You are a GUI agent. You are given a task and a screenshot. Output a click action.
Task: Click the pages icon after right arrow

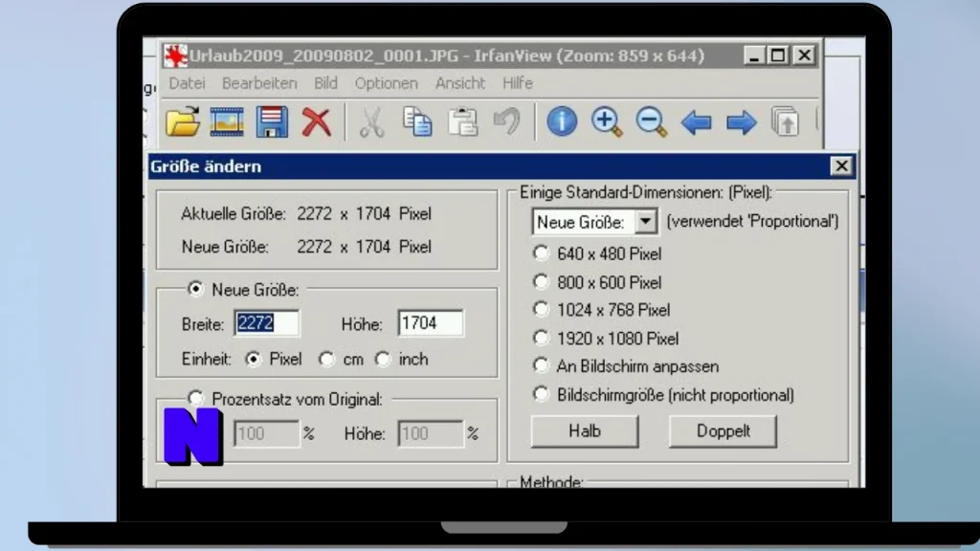pyautogui.click(x=785, y=121)
